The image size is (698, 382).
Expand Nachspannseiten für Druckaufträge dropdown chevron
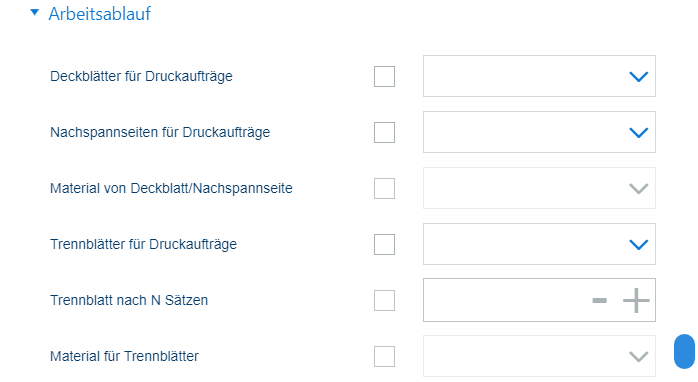point(638,133)
